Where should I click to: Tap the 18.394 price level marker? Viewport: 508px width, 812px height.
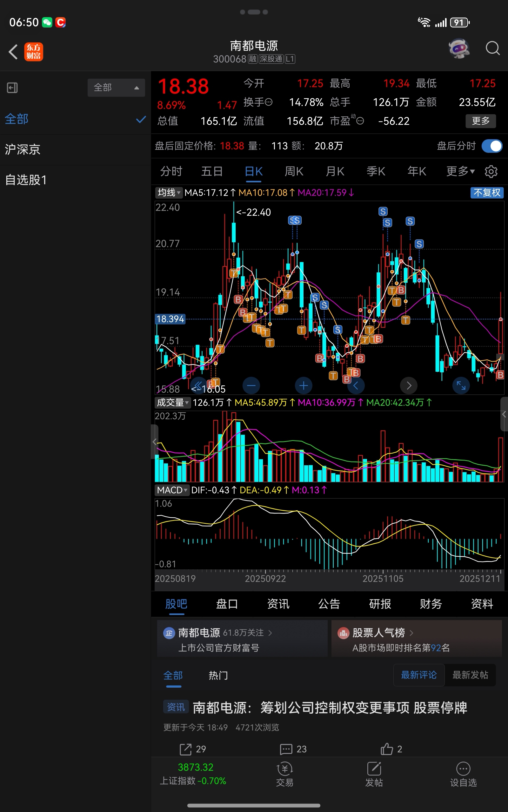[170, 319]
